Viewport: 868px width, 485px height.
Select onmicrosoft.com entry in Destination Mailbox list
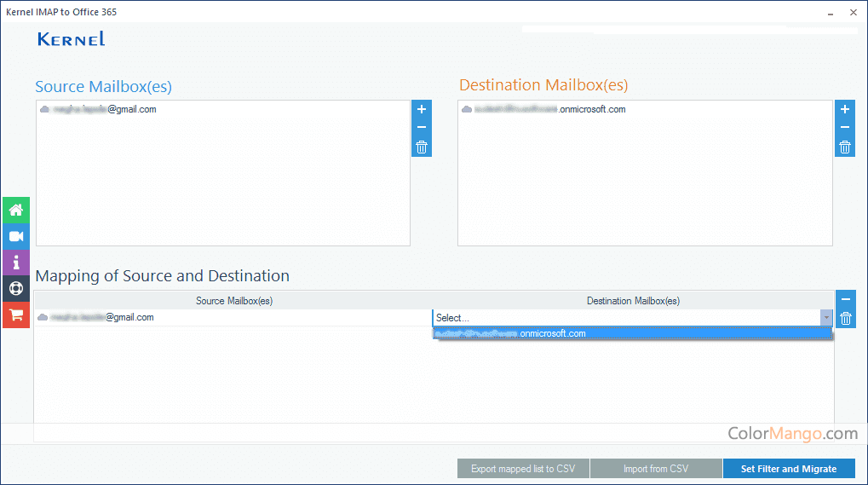(545, 110)
